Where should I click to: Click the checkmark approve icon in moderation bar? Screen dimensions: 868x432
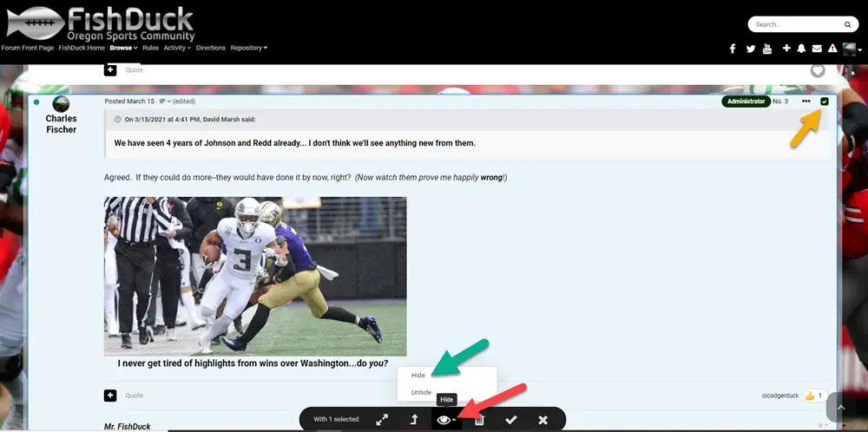[x=511, y=420]
